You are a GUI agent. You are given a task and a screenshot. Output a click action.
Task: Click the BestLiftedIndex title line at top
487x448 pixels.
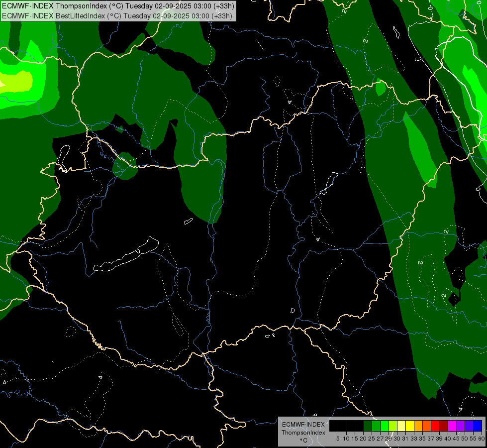tap(117, 15)
